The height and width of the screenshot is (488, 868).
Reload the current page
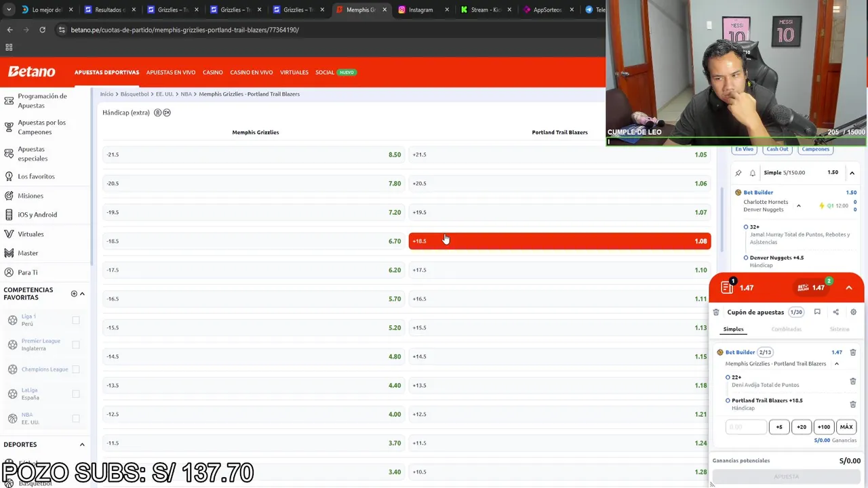(x=42, y=30)
